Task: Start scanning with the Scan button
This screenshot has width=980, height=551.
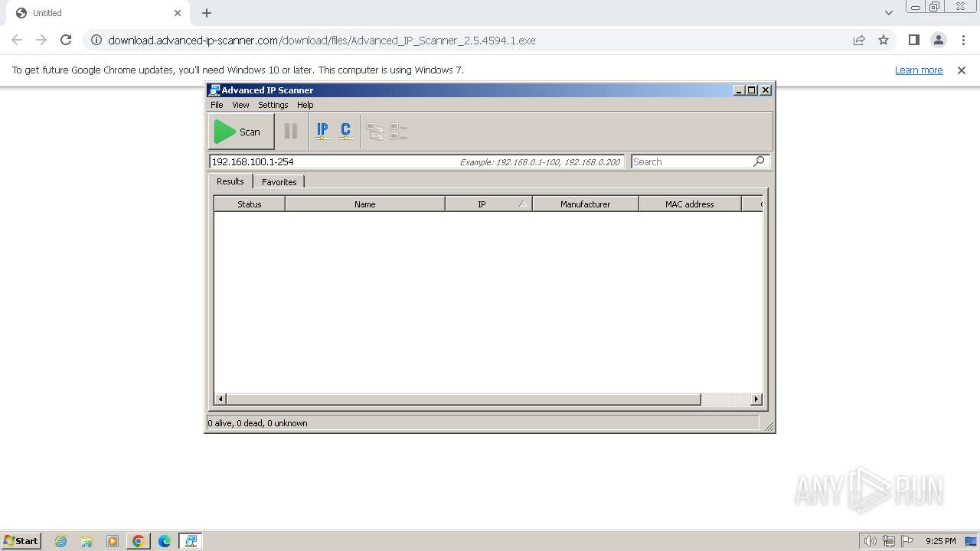Action: [x=241, y=132]
